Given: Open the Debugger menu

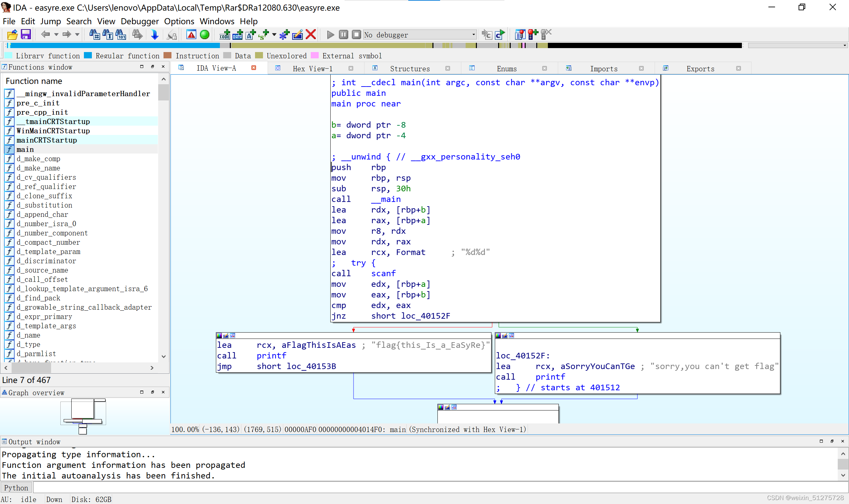Looking at the screenshot, I should (x=140, y=21).
